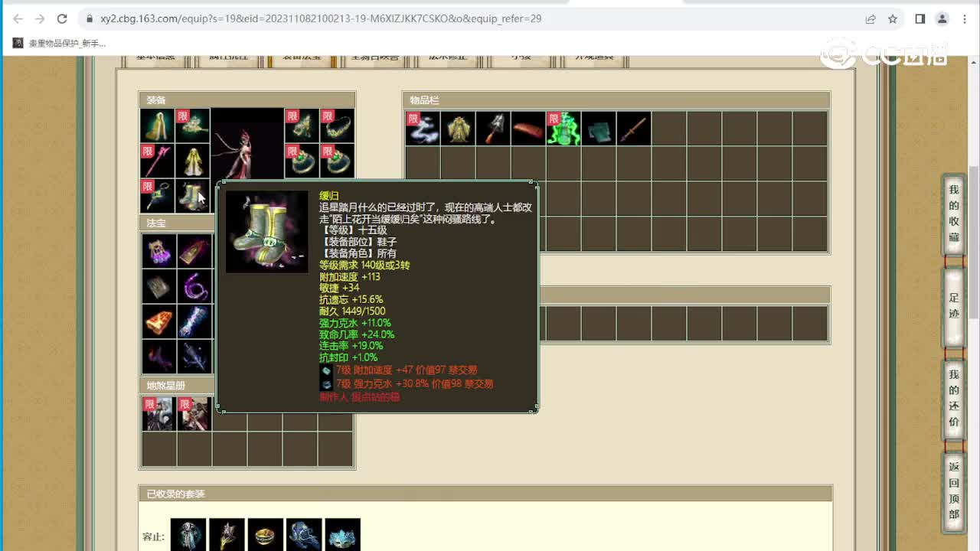Select the pink staff weapon equipment icon
Viewport: 980px width, 551px height.
click(x=157, y=161)
